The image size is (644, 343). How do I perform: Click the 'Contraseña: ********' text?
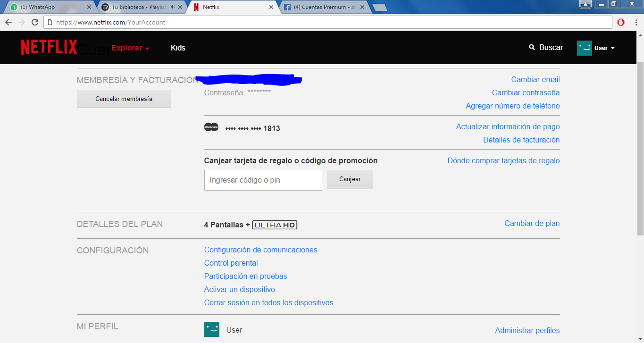tap(237, 93)
